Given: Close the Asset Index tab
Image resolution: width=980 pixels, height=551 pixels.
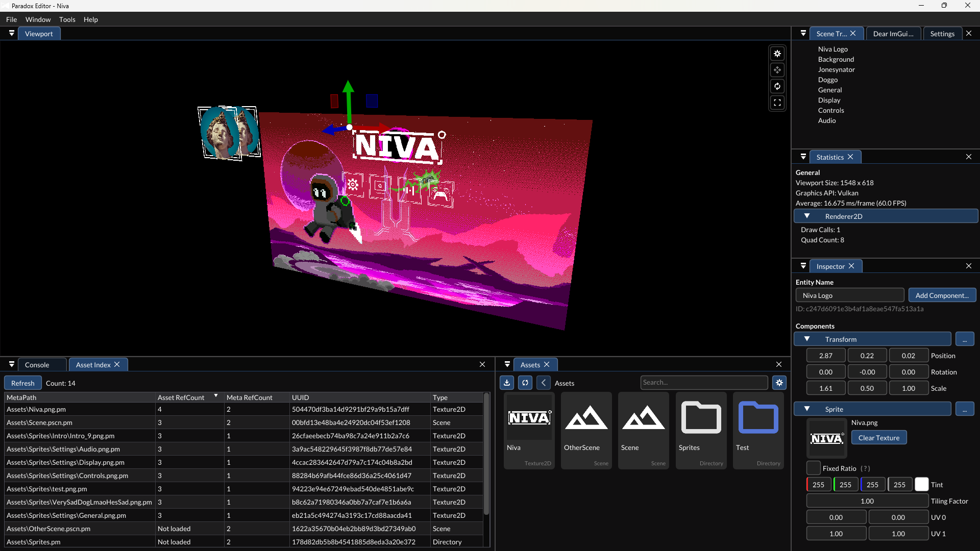Looking at the screenshot, I should (x=117, y=365).
